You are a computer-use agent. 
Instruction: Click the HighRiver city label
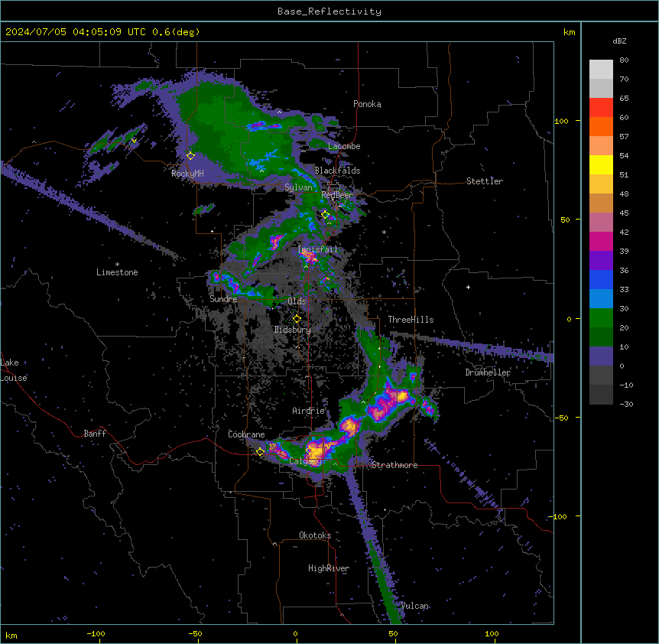329,568
